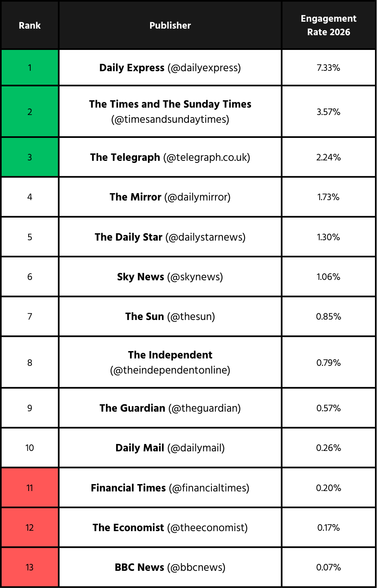Select The Daily Star row

[170, 237]
